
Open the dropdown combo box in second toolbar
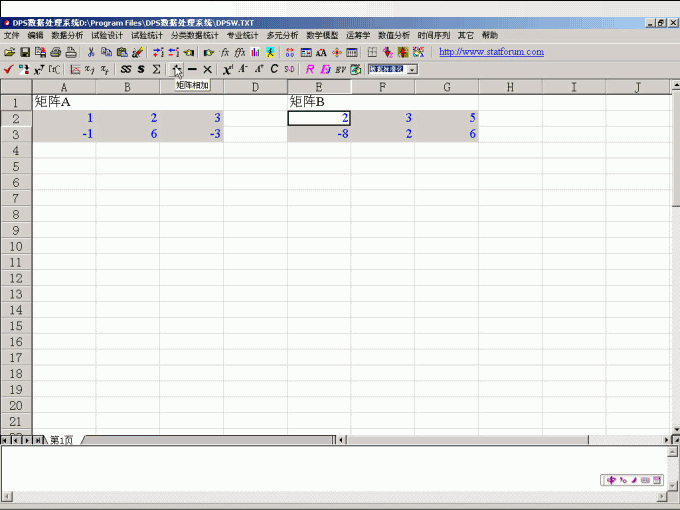click(x=412, y=69)
